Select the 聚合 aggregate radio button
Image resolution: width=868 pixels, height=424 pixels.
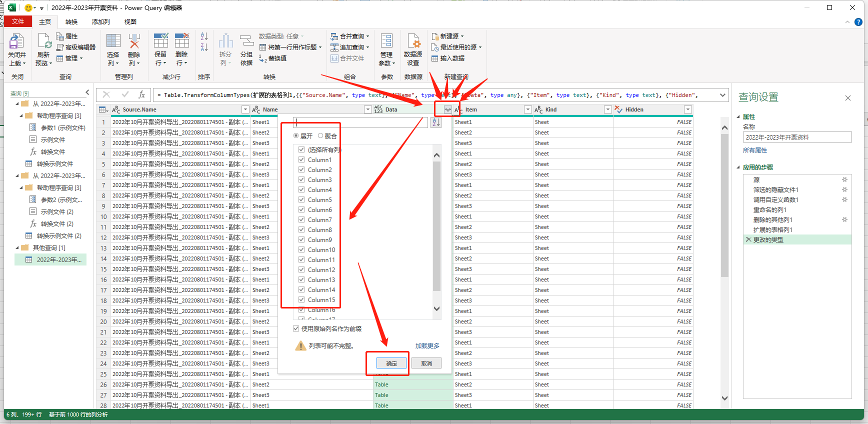click(320, 136)
